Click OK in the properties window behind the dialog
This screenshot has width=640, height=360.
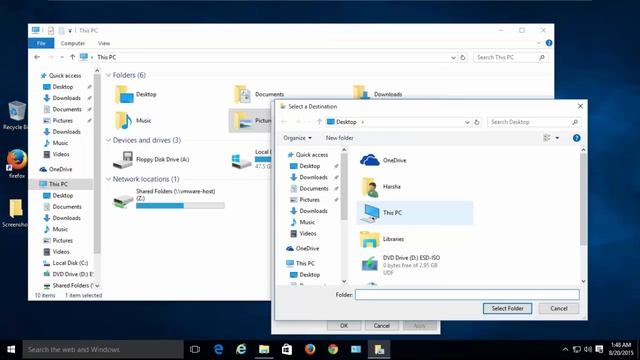pos(344,326)
